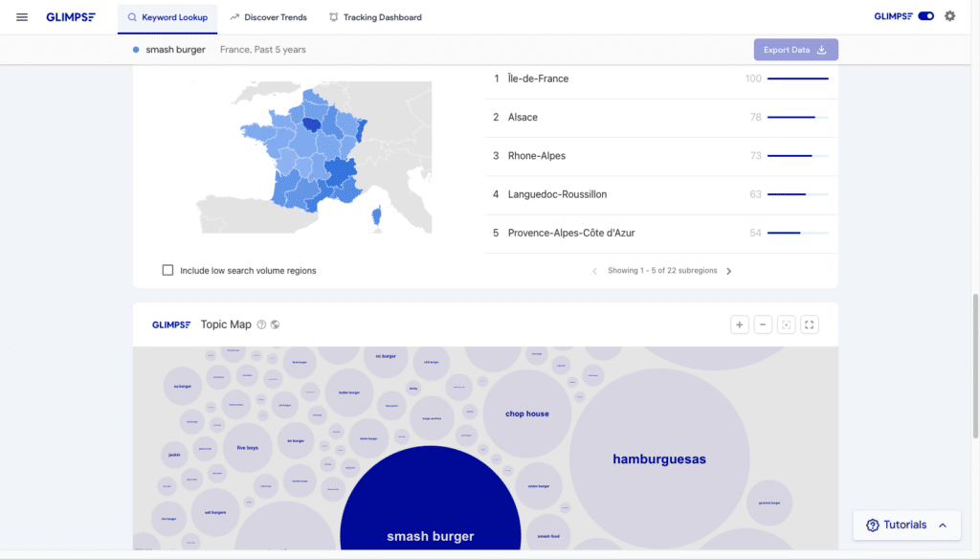980x559 pixels.
Task: Click the Île-de-France interest bar
Action: [x=798, y=78]
